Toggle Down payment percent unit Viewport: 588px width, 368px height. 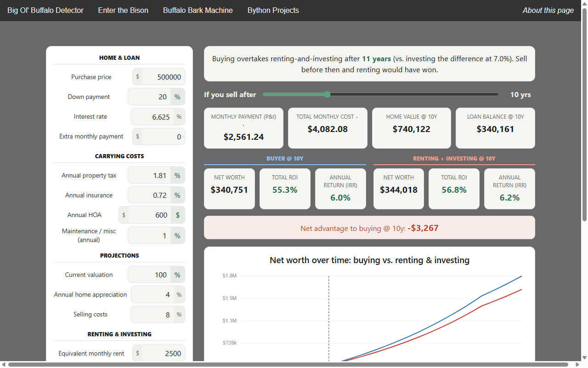pyautogui.click(x=177, y=97)
